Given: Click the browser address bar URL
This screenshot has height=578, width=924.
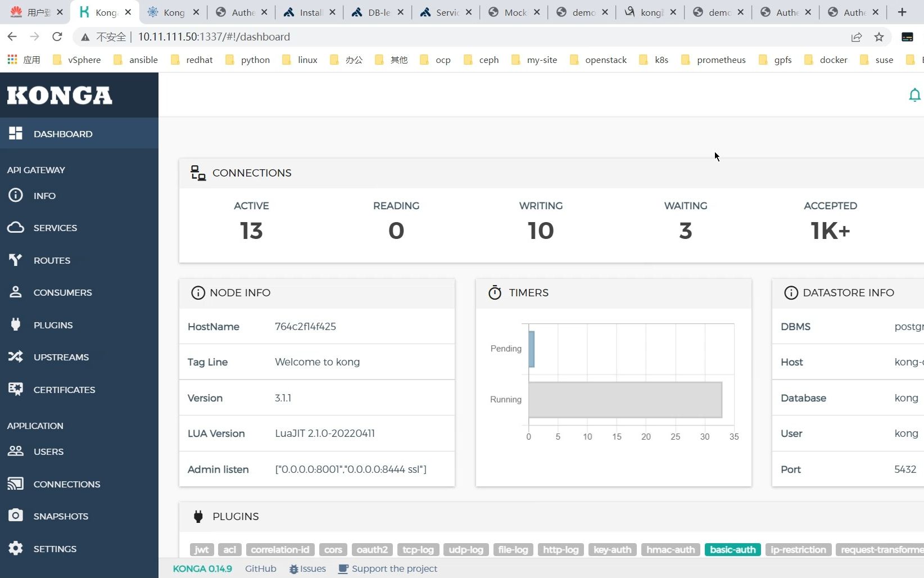Looking at the screenshot, I should coord(214,37).
